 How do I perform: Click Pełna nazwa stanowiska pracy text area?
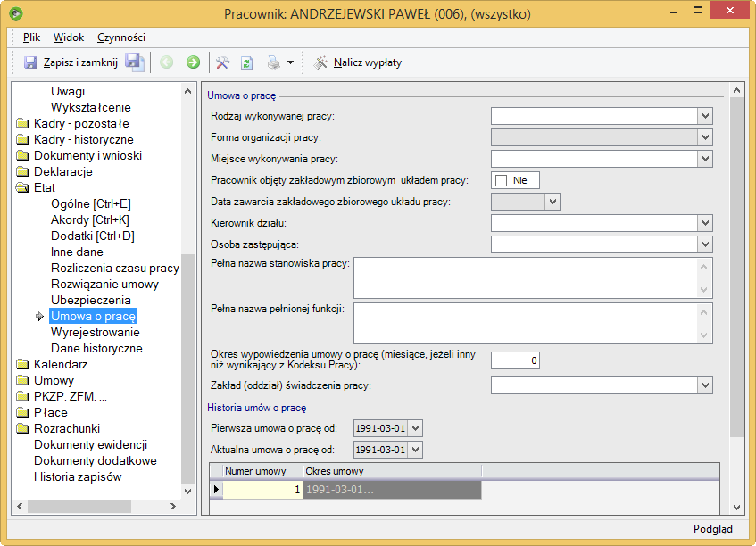[x=533, y=278]
